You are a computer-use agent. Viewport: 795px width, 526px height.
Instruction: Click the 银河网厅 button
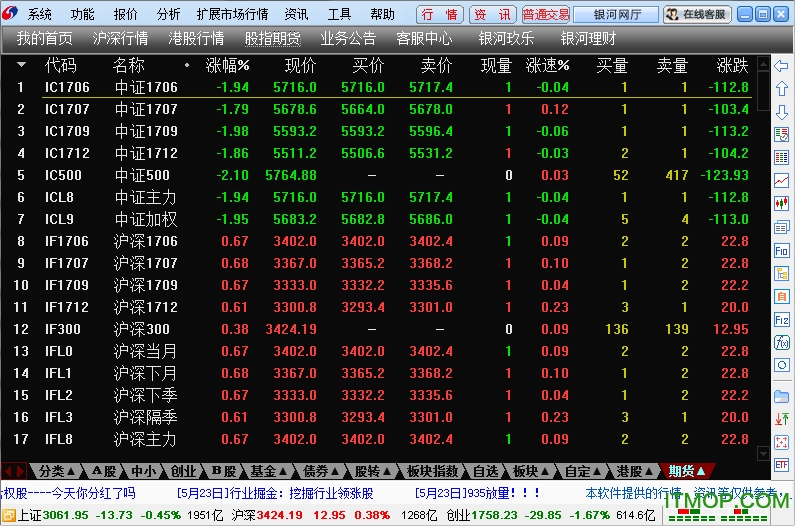[x=617, y=15]
